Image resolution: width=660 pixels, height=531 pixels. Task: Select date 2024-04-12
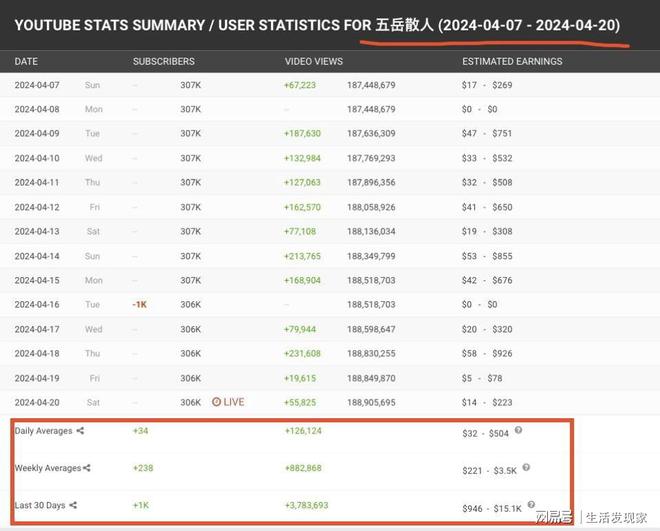coord(37,207)
